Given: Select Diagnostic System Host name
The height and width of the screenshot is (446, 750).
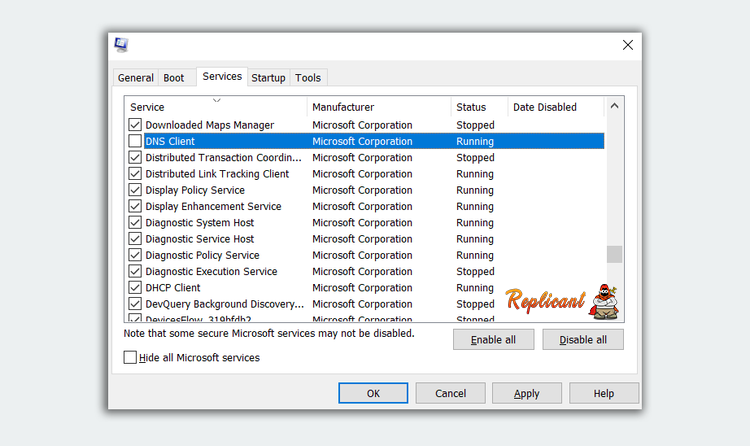Looking at the screenshot, I should [199, 223].
